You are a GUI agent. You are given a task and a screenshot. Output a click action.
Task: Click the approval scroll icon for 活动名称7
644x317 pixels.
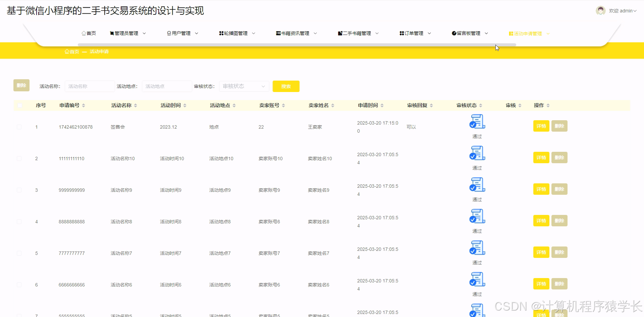(477, 248)
